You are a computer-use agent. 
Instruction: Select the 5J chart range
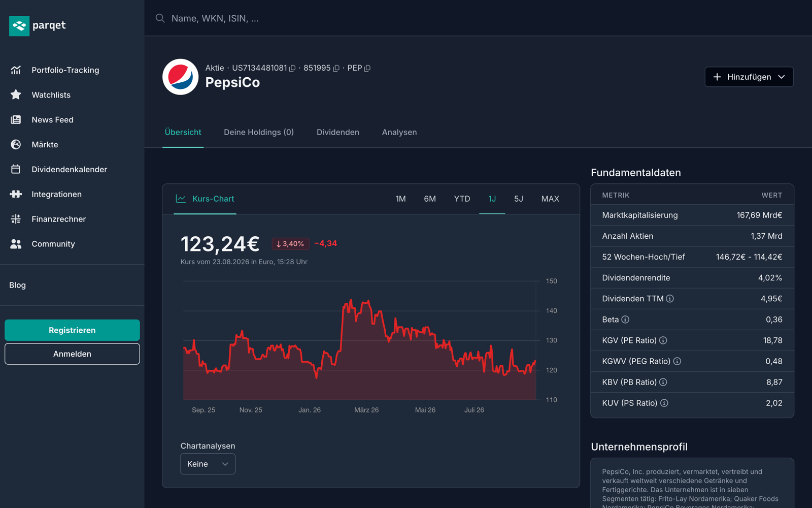point(519,199)
